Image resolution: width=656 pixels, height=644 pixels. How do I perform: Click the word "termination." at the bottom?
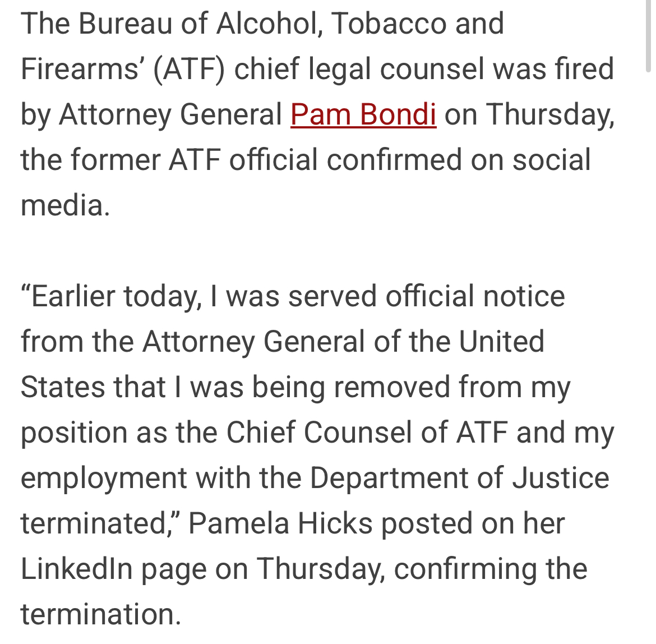click(x=101, y=614)
